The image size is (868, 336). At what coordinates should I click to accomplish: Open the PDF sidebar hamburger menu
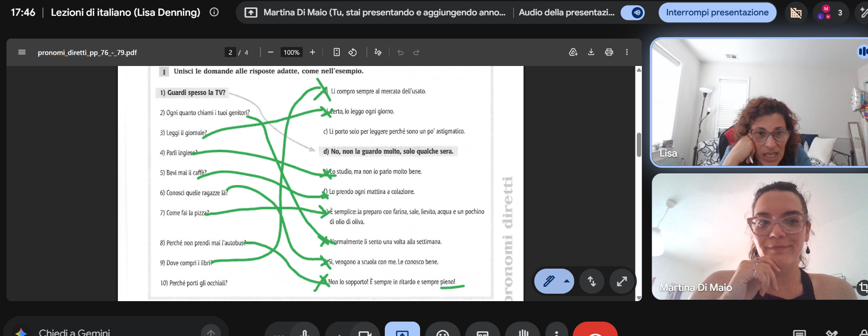pyautogui.click(x=22, y=52)
